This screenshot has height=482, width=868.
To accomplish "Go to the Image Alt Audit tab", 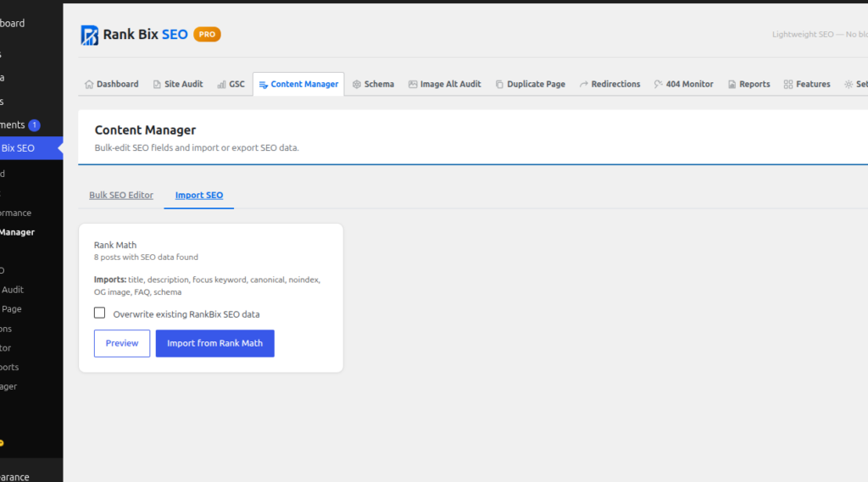I will click(x=444, y=84).
